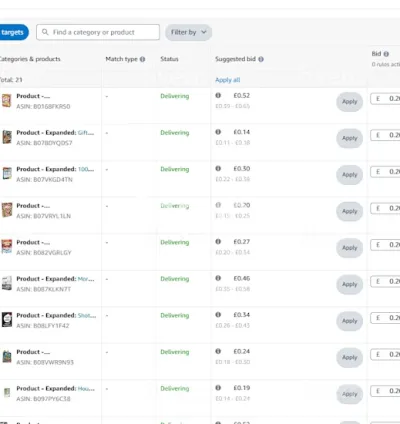Click the search magnifier icon
Image resolution: width=400 pixels, height=424 pixels.
pos(45,32)
